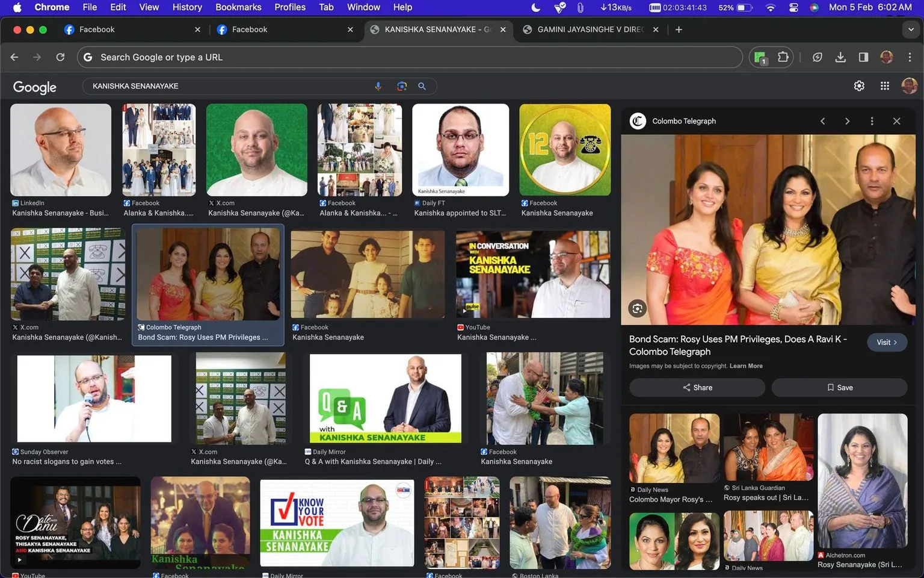Screen dimensions: 924x578
Task: Open Google quick settings gear
Action: pos(859,86)
